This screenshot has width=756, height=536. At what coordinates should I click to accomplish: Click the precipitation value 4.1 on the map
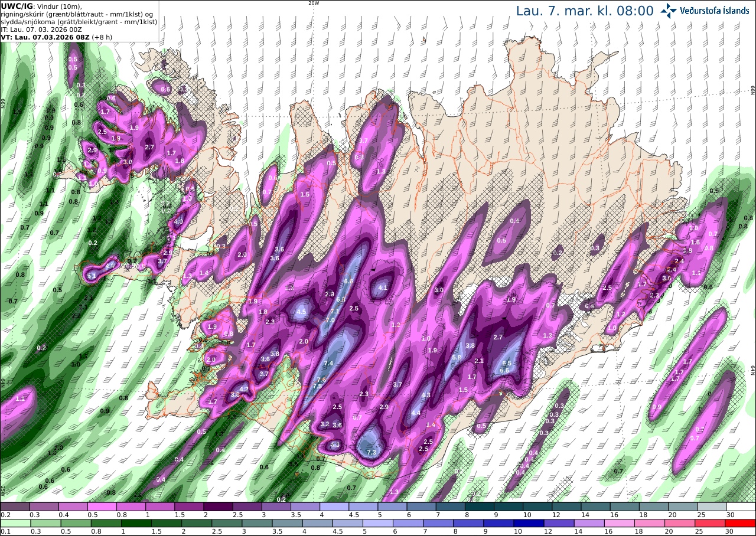[382, 287]
